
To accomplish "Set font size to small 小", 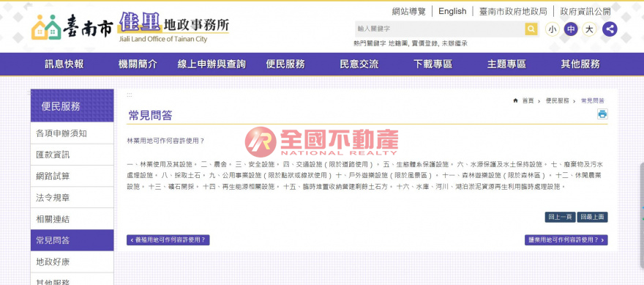I will (x=553, y=29).
